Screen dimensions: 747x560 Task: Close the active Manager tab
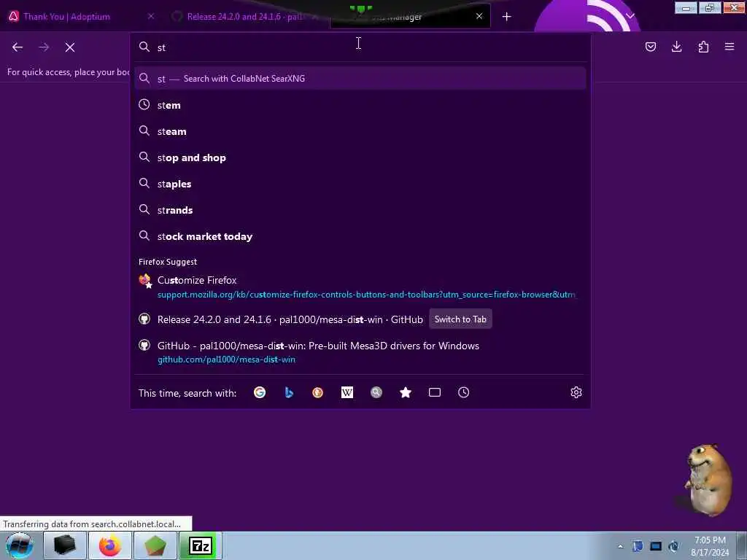[479, 16]
